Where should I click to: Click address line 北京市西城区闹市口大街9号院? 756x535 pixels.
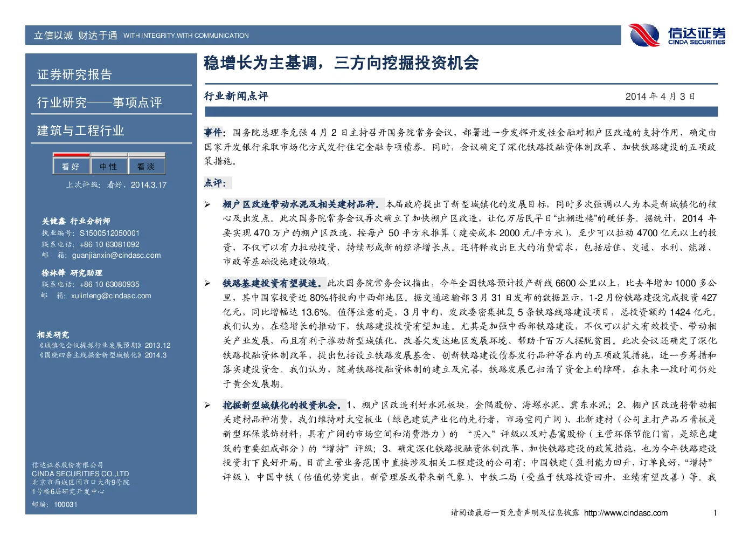click(x=81, y=482)
